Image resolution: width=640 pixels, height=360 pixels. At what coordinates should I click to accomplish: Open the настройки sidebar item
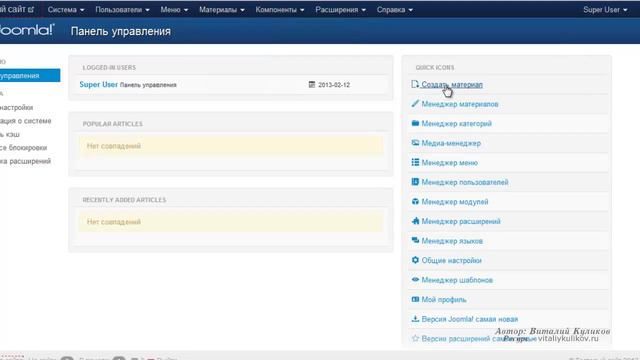(x=16, y=107)
